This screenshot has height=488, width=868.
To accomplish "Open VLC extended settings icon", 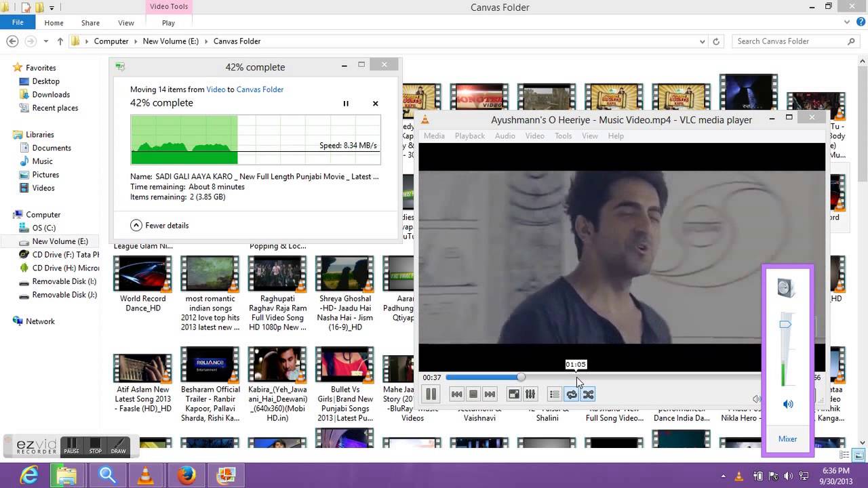I will click(530, 394).
